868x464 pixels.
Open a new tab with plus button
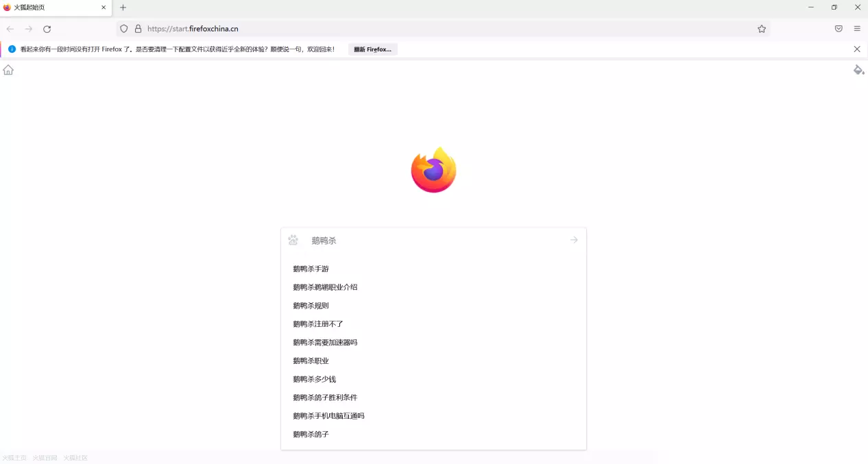pyautogui.click(x=123, y=8)
